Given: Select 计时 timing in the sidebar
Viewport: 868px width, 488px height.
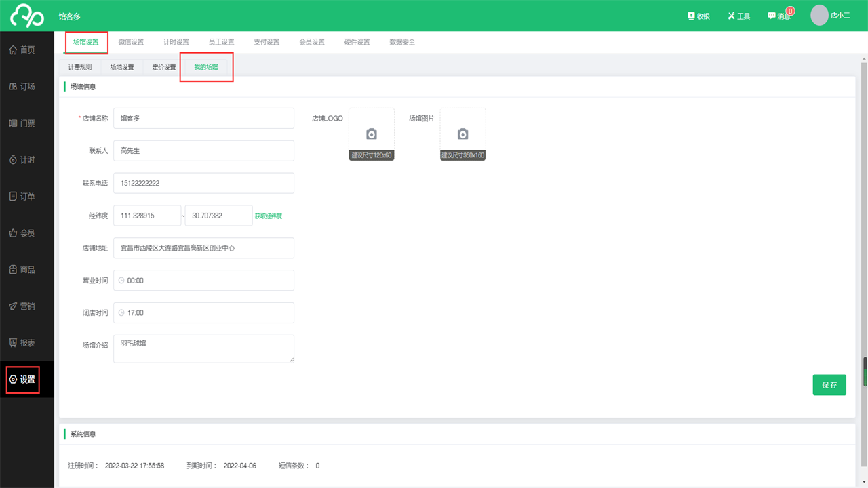Looking at the screenshot, I should pos(27,160).
